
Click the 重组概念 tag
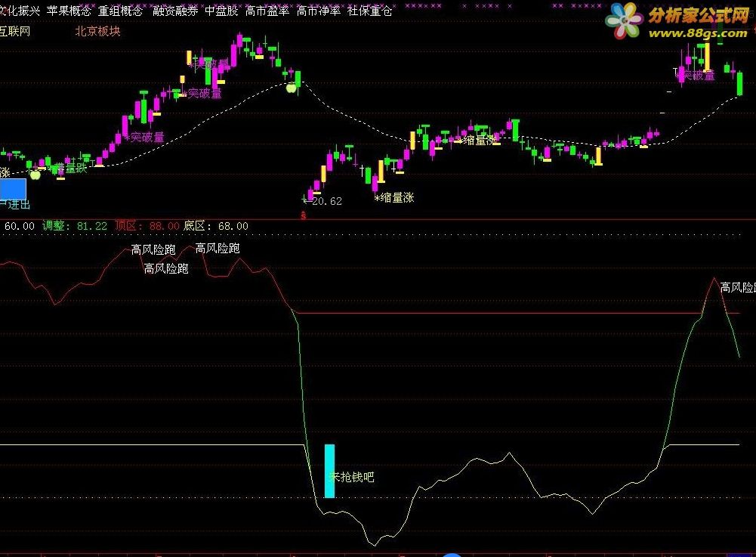coord(121,11)
